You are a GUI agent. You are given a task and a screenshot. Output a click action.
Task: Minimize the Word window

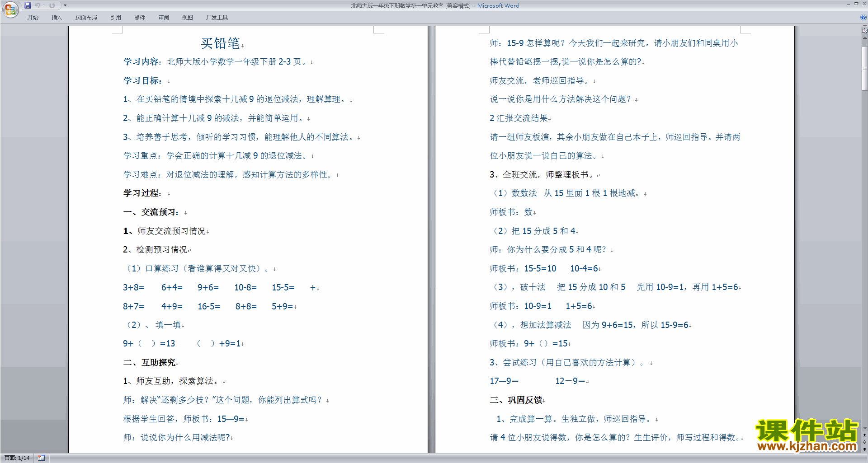tap(848, 4)
